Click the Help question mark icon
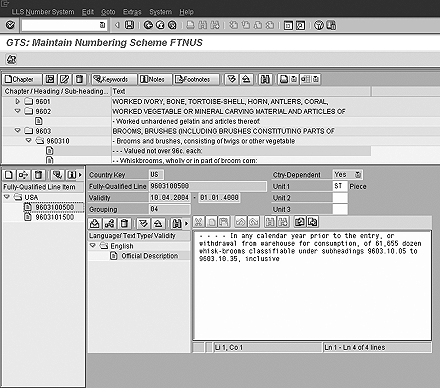The height and width of the screenshot is (388, 440). click(x=319, y=25)
